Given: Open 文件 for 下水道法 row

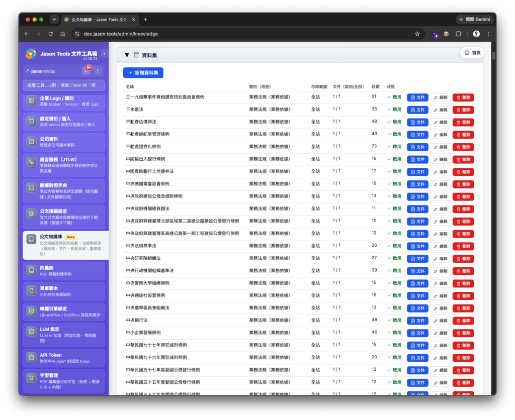Looking at the screenshot, I should tap(417, 110).
